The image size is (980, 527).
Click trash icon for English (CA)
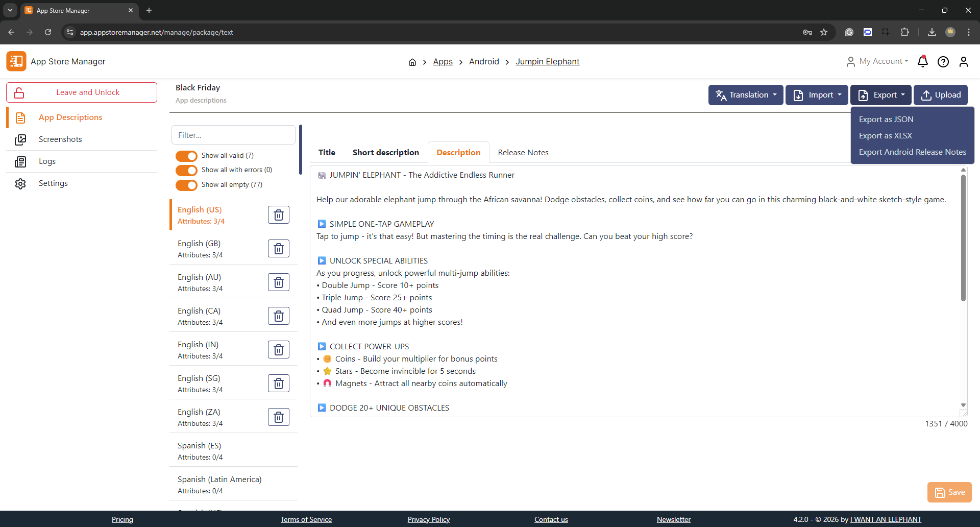click(279, 316)
